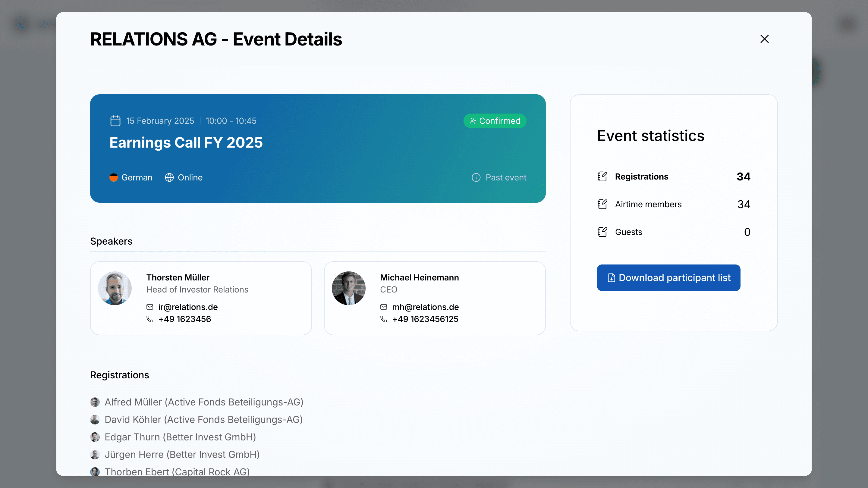Click the download file icon inside blue button
The height and width of the screenshot is (488, 868).
(x=611, y=277)
